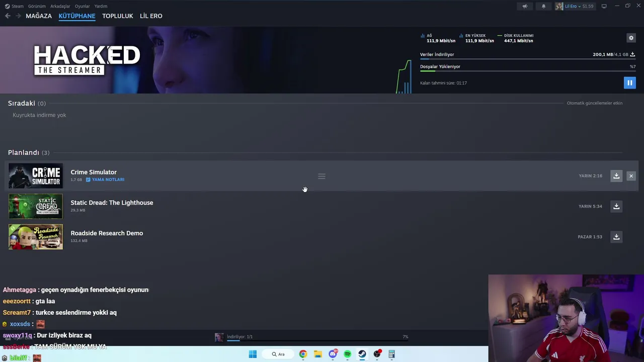The width and height of the screenshot is (644, 362).
Task: Click the network activity graph
Action: point(404,77)
